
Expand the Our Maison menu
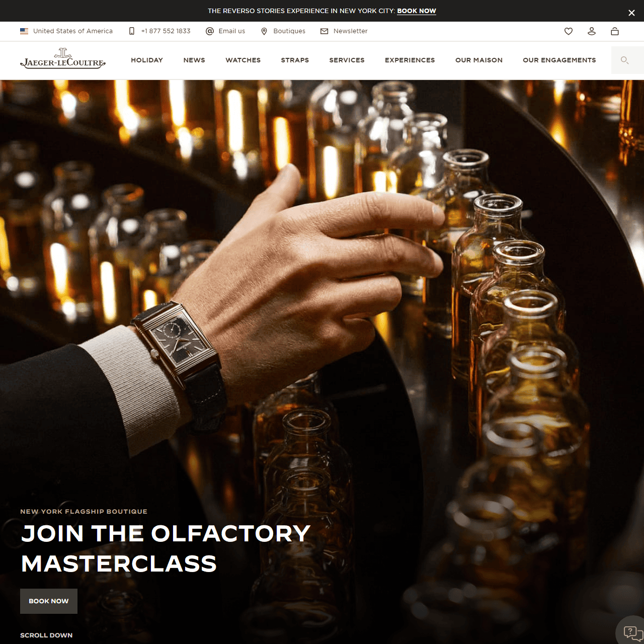[479, 60]
